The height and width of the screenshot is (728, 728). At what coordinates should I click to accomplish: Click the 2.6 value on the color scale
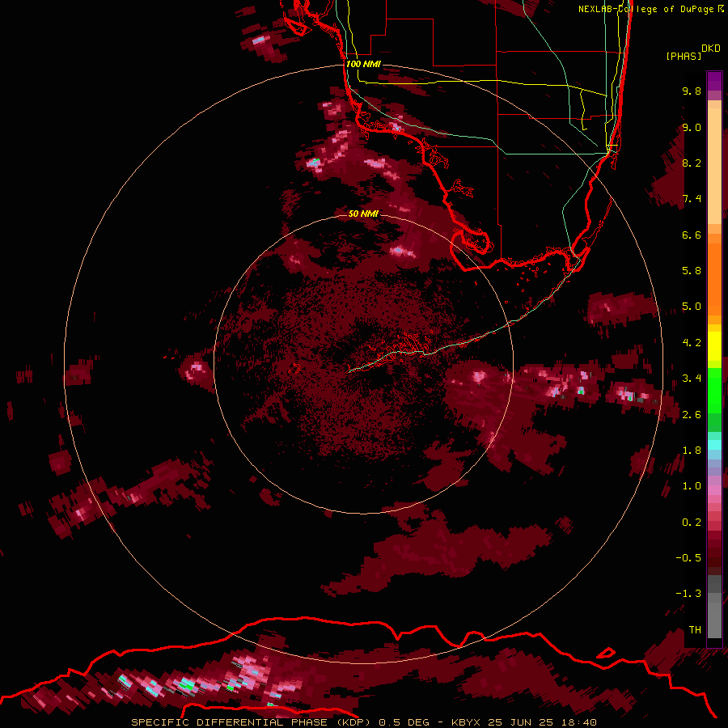coord(692,415)
